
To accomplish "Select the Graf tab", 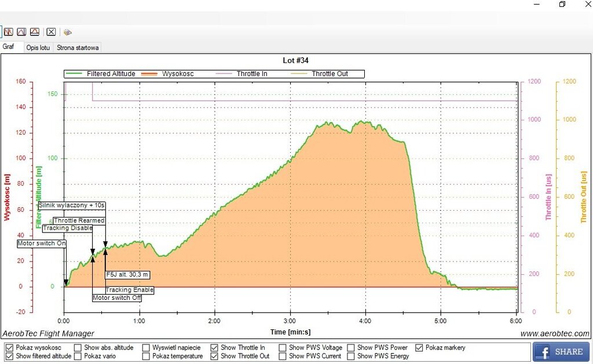I will tap(9, 47).
